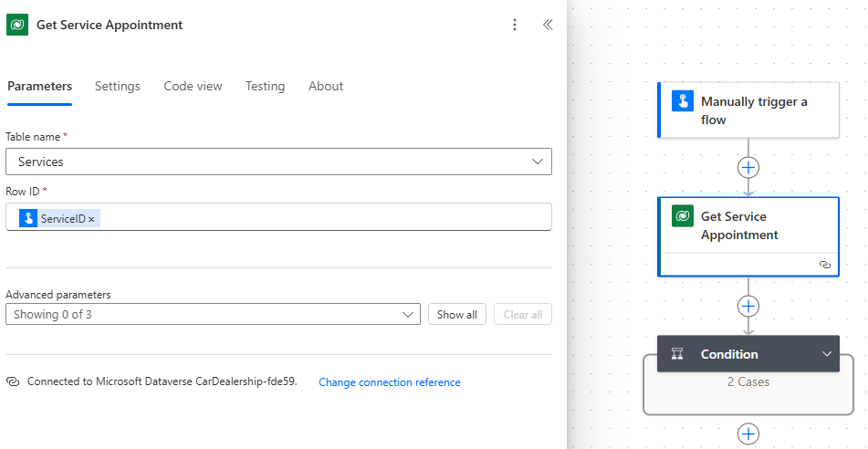Click Change connection reference link
The width and height of the screenshot is (868, 449).
390,382
